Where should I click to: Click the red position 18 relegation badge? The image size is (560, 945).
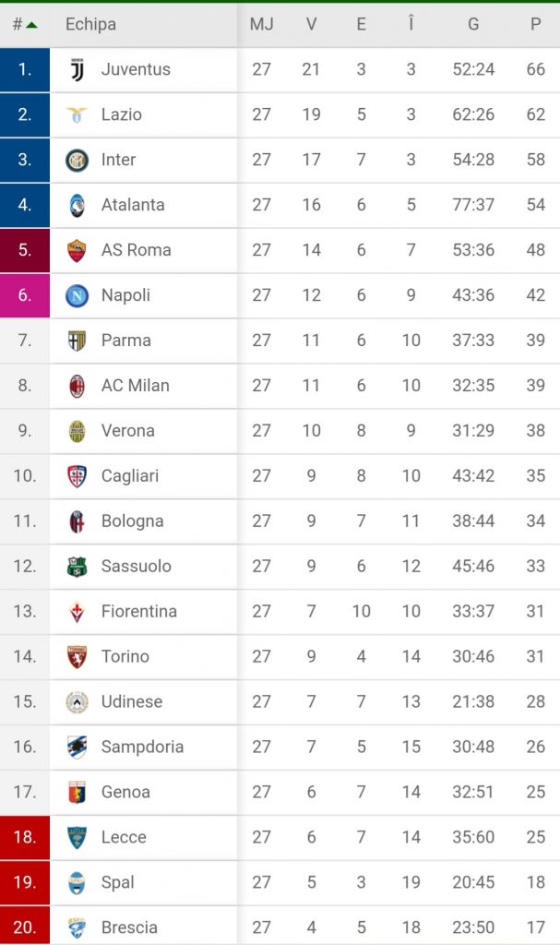tap(25, 838)
